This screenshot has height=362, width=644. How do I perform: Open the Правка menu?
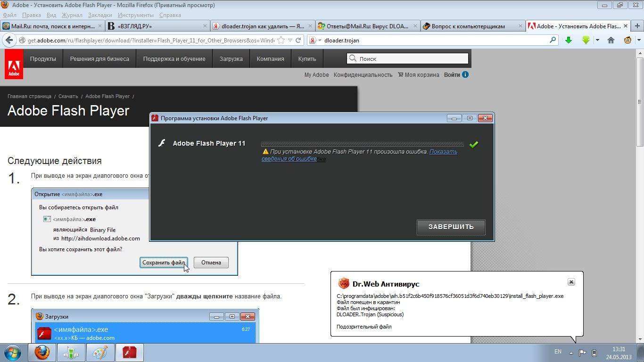[32, 15]
